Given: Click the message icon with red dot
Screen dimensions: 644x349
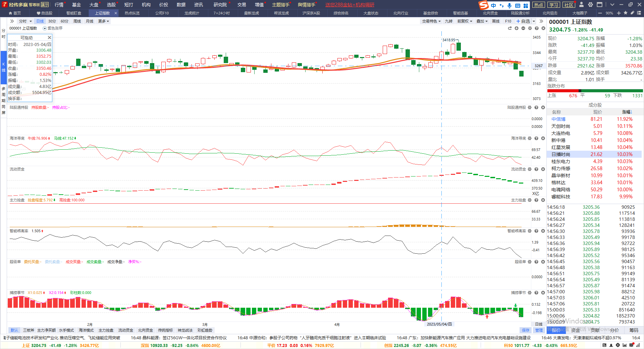Looking at the screenshot, I should click(x=631, y=345).
